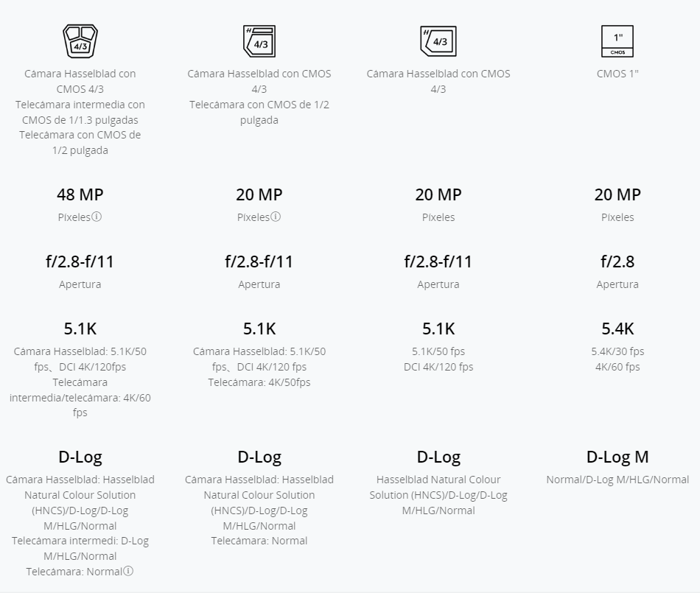Click "Telecámara: 4K/50fps" text
The width and height of the screenshot is (700, 593).
pos(259,382)
